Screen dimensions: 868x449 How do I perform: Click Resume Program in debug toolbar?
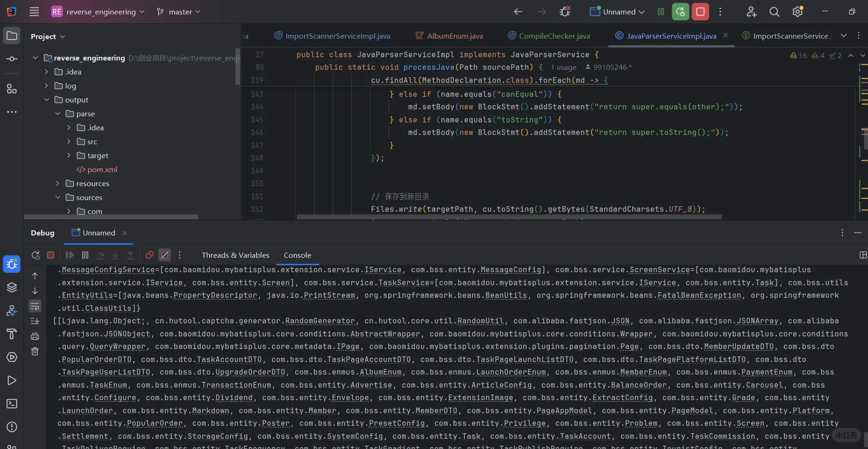tap(69, 255)
